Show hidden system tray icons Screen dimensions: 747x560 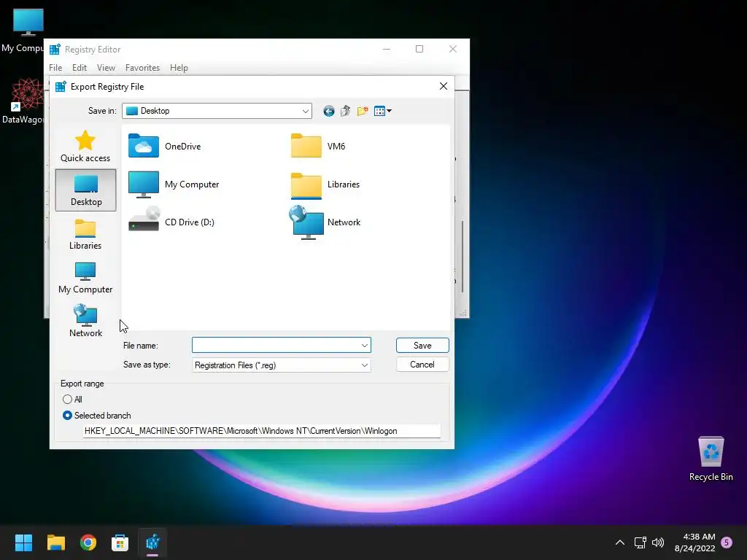620,542
